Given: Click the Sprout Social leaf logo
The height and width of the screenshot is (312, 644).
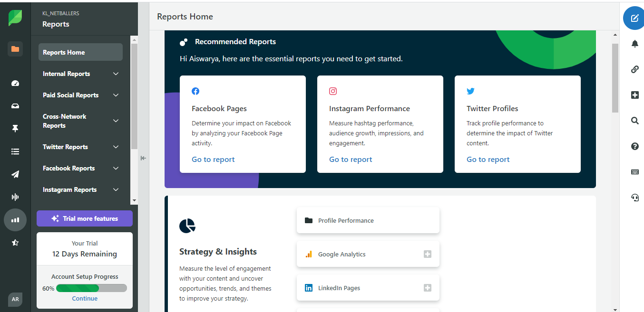Looking at the screenshot, I should (15, 18).
